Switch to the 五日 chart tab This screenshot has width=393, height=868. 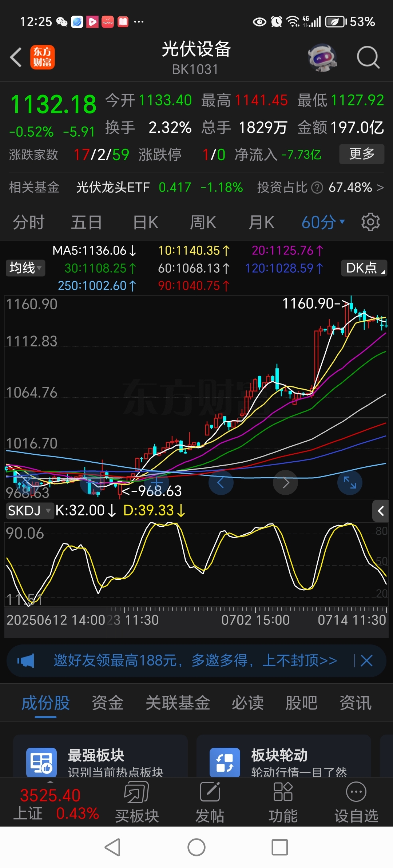pos(87,222)
